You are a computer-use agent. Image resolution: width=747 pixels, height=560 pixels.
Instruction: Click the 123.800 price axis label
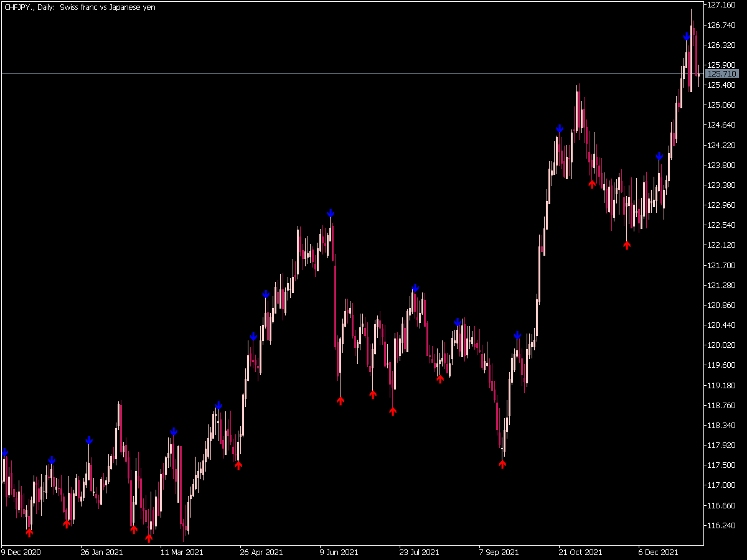[722, 165]
